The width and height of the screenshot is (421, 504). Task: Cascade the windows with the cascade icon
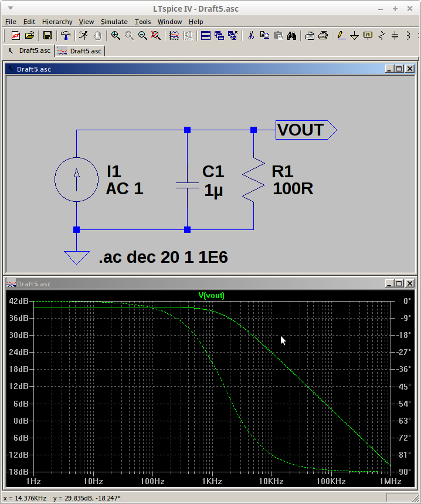click(x=219, y=35)
